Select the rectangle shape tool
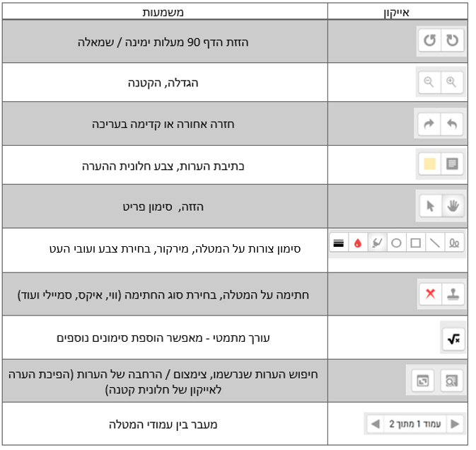The image size is (476, 450). click(416, 243)
